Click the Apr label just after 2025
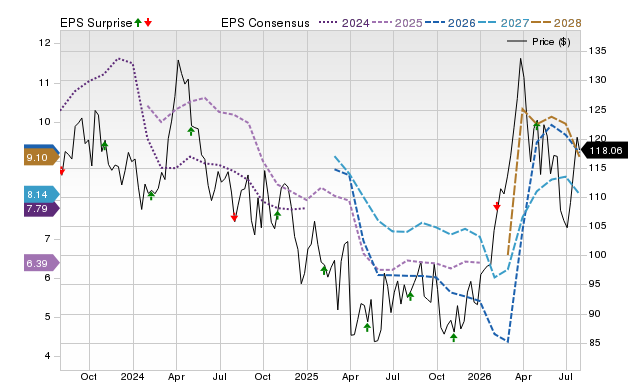Screen dimensions: 640x382 [350, 376]
